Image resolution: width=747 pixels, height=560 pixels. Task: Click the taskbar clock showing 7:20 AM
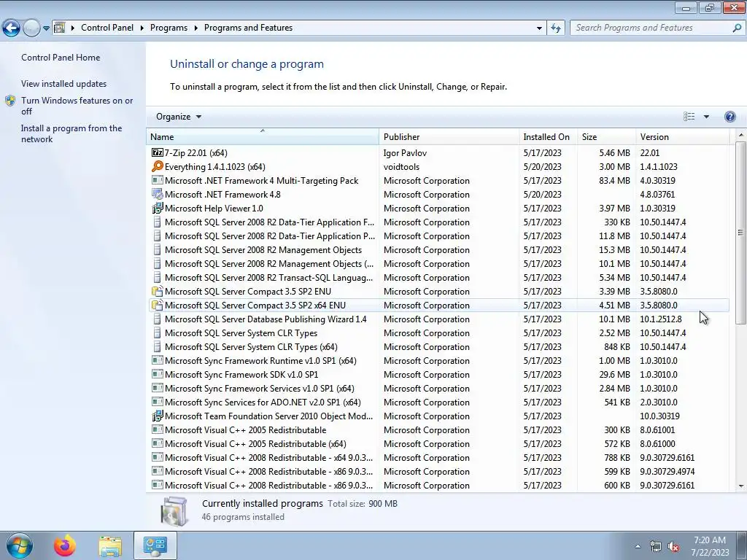(710, 546)
